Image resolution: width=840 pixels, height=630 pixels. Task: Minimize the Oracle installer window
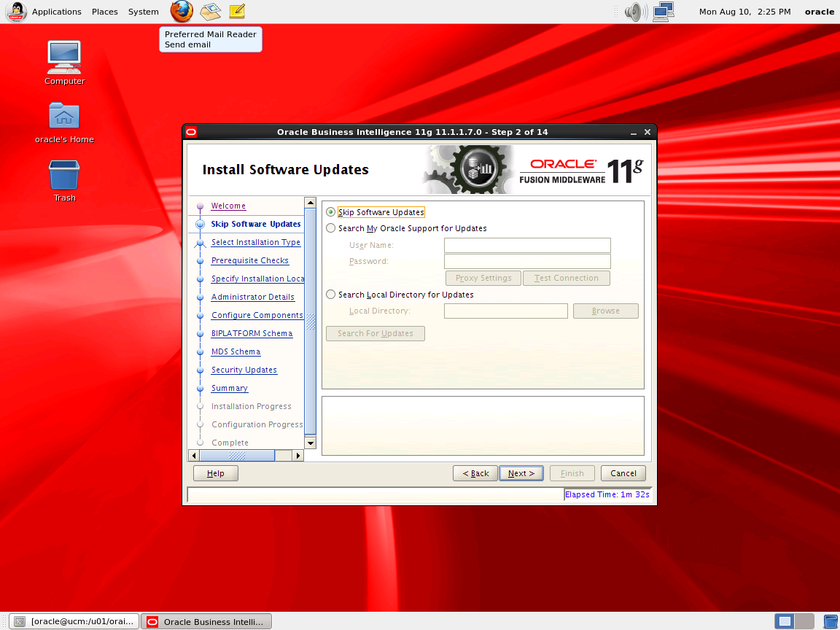(x=633, y=132)
